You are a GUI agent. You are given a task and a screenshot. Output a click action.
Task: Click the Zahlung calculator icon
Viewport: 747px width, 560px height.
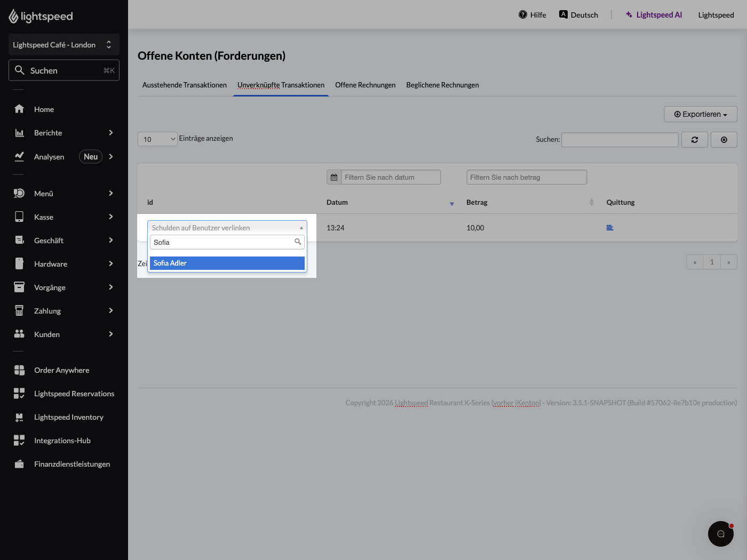point(19,310)
